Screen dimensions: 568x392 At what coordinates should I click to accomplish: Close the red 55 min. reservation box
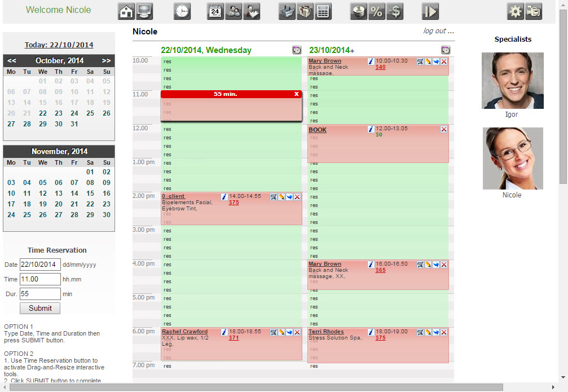pos(296,94)
